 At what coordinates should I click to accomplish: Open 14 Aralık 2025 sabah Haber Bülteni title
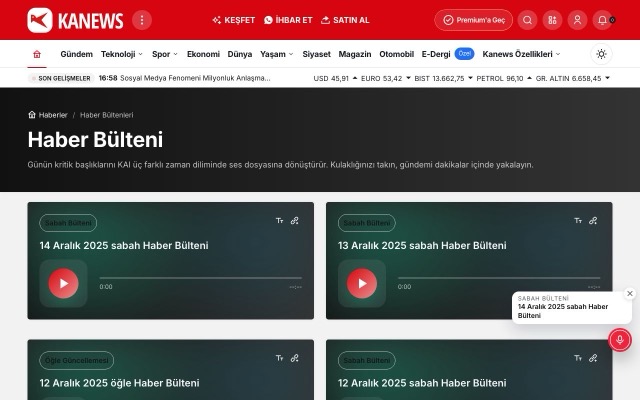point(124,245)
